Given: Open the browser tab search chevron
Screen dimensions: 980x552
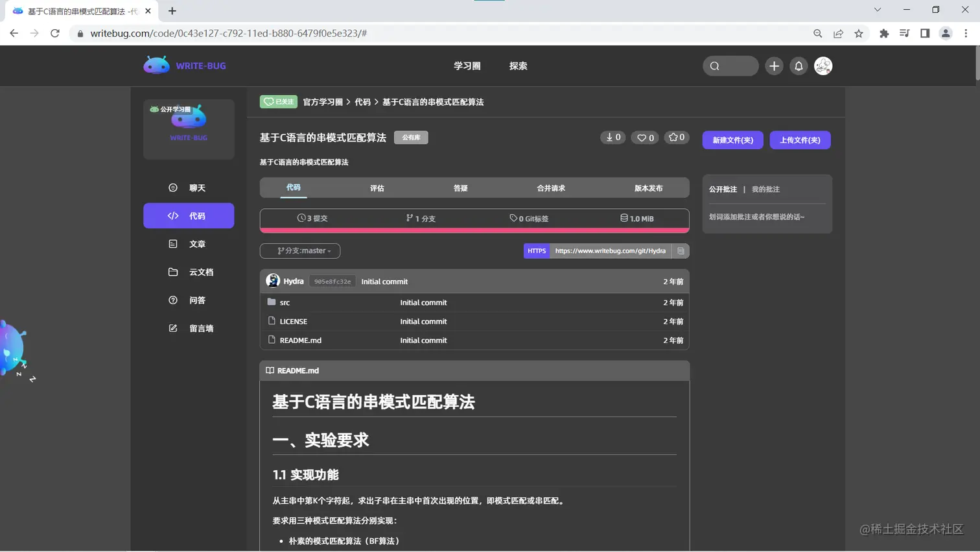Looking at the screenshot, I should [877, 10].
